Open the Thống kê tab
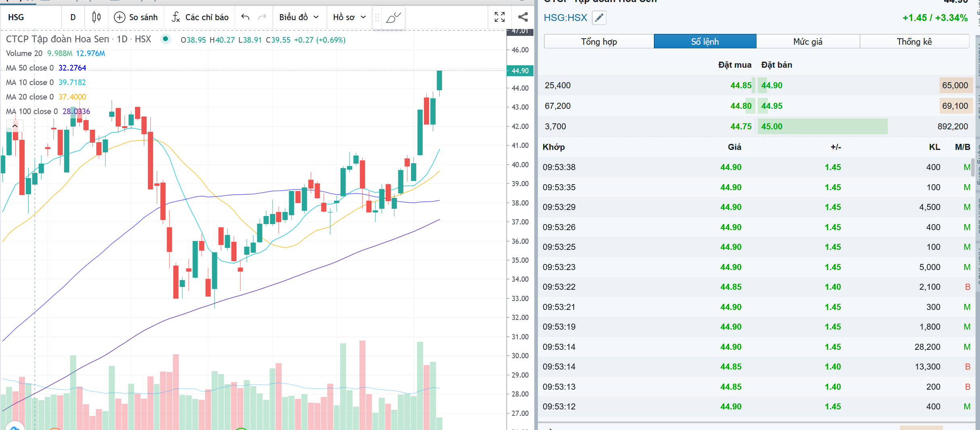 (914, 42)
